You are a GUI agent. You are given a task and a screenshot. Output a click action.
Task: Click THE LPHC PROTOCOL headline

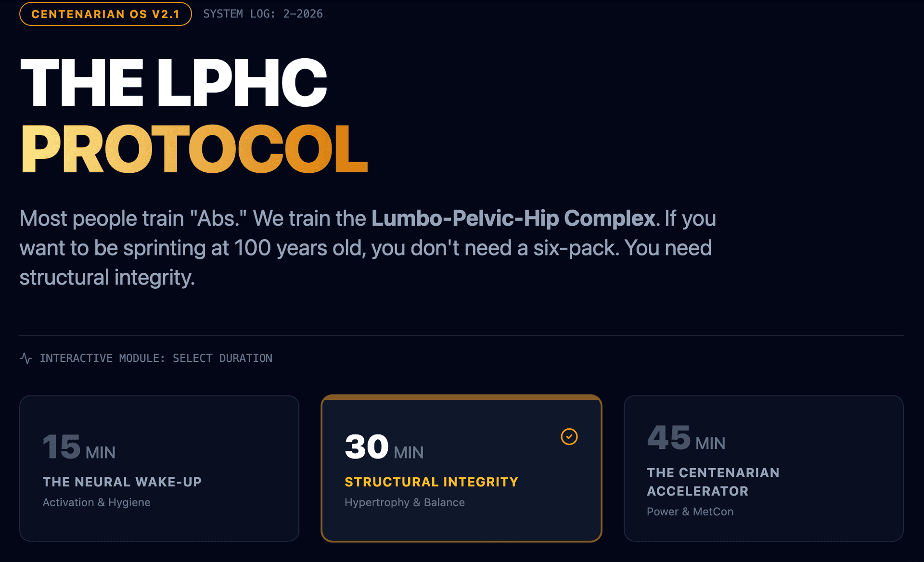click(192, 115)
